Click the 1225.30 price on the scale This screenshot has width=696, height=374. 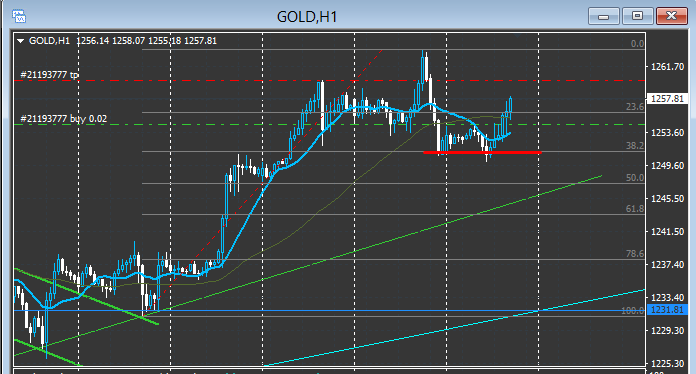click(668, 363)
